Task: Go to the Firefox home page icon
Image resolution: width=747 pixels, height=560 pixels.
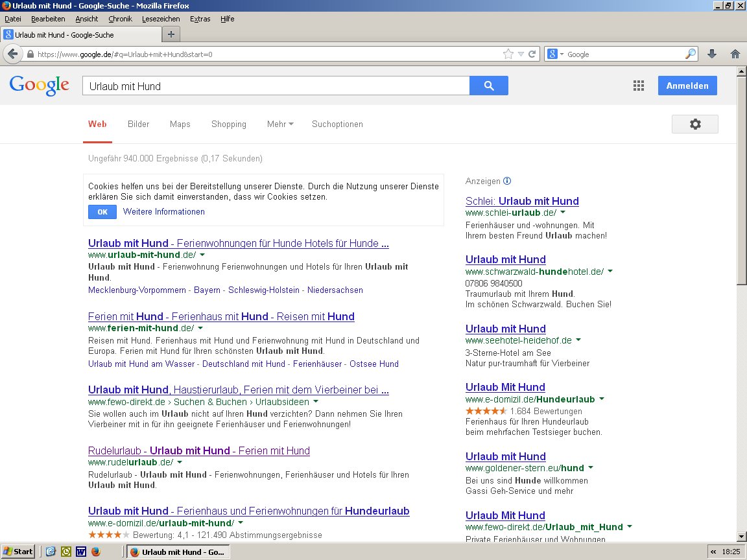Action: [735, 54]
